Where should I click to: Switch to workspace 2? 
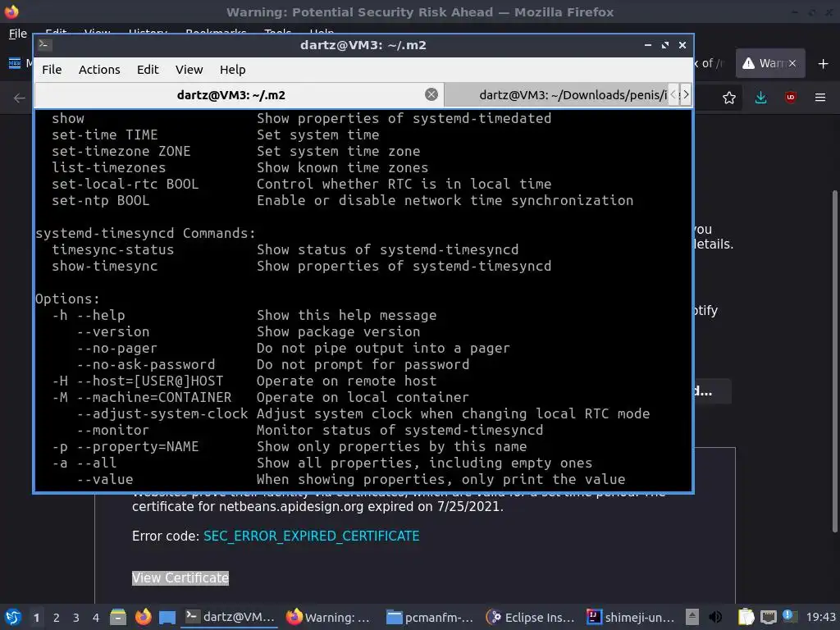pos(57,618)
